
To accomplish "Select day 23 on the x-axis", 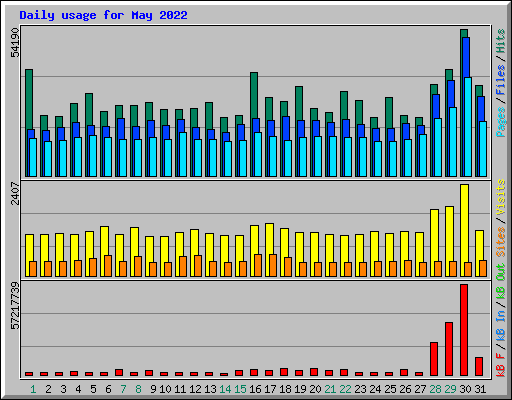I will point(360,389).
